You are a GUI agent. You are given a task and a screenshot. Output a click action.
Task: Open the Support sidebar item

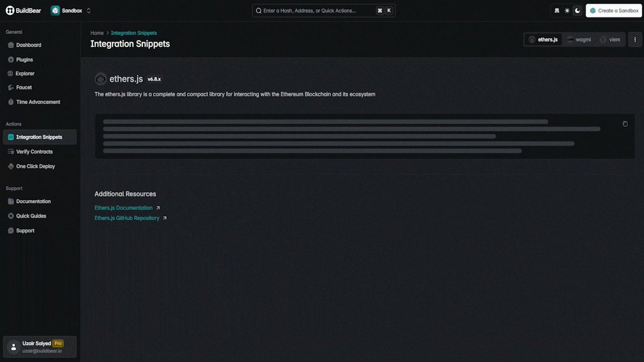click(x=40, y=231)
